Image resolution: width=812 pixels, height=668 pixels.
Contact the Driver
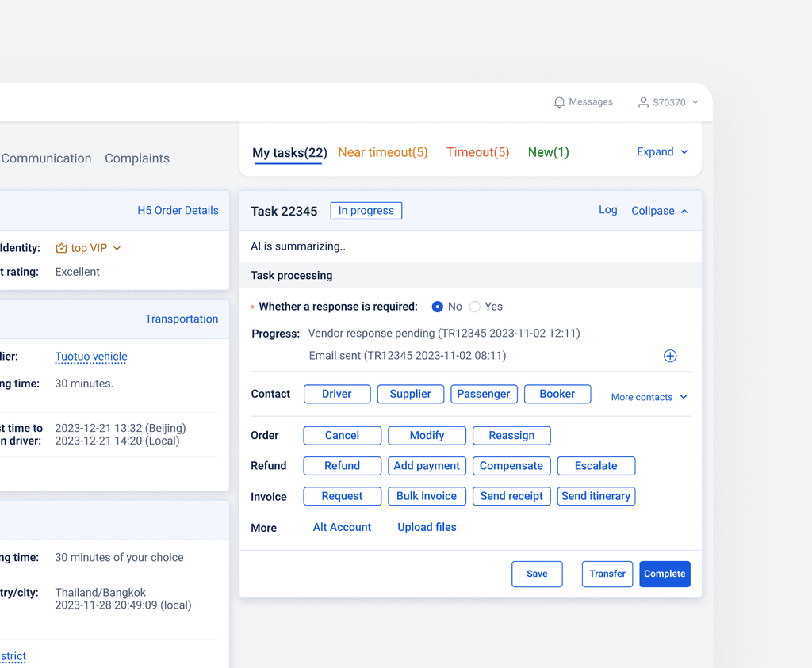point(337,395)
